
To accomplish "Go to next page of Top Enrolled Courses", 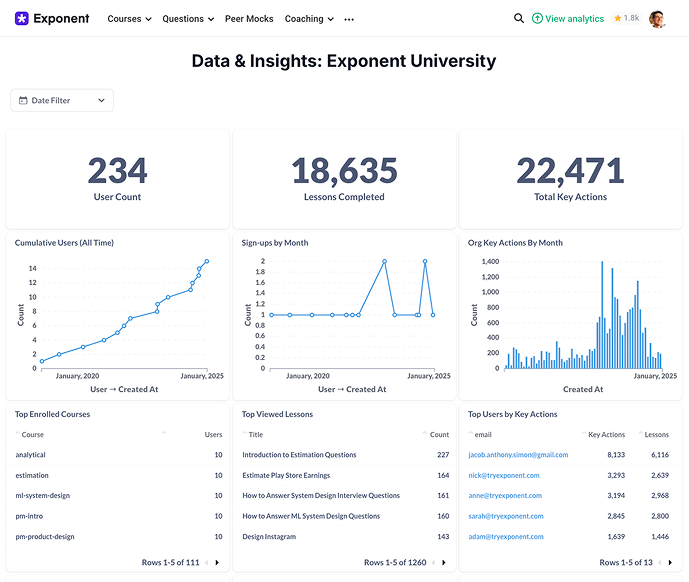I will pos(217,563).
